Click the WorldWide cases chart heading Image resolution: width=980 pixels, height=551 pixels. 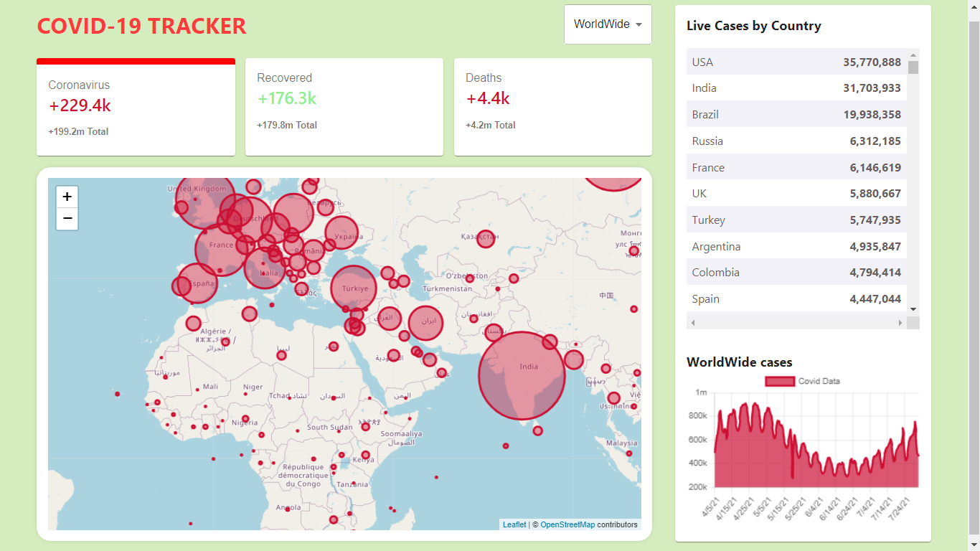pyautogui.click(x=740, y=362)
